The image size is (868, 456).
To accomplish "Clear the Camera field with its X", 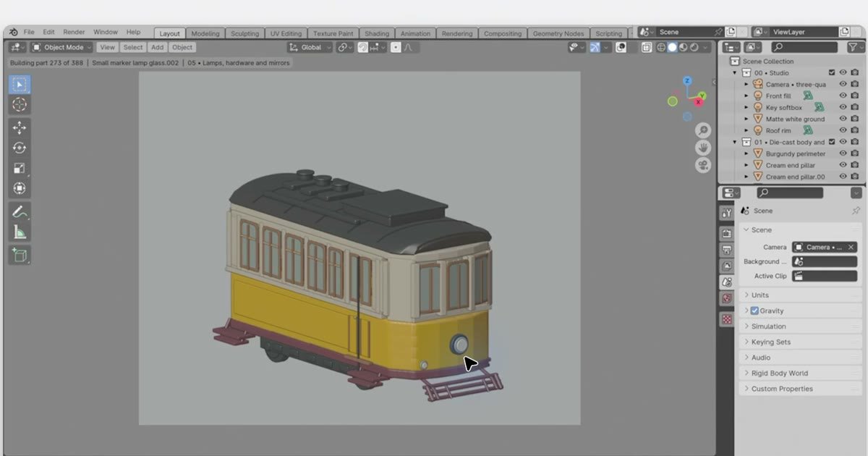I will tap(851, 248).
